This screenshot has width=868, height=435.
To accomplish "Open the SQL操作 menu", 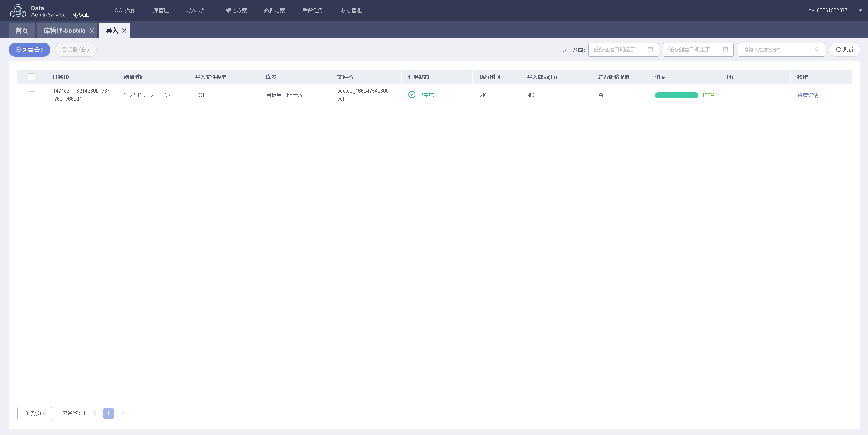I will click(125, 10).
